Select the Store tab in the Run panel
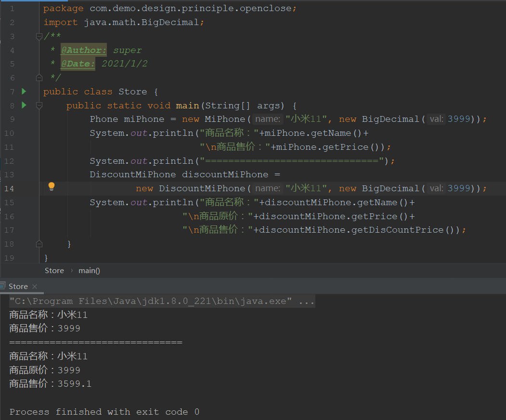 click(18, 287)
